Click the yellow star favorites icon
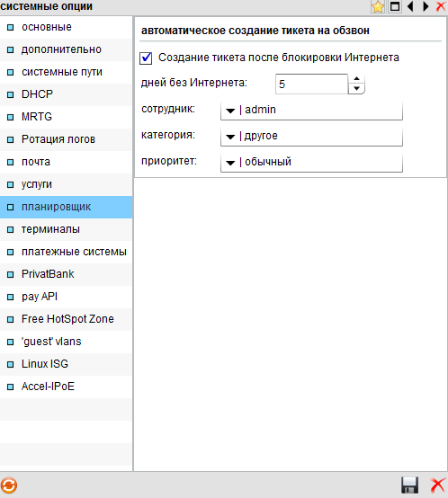Screen dimensions: 448x498 pyautogui.click(x=378, y=6)
